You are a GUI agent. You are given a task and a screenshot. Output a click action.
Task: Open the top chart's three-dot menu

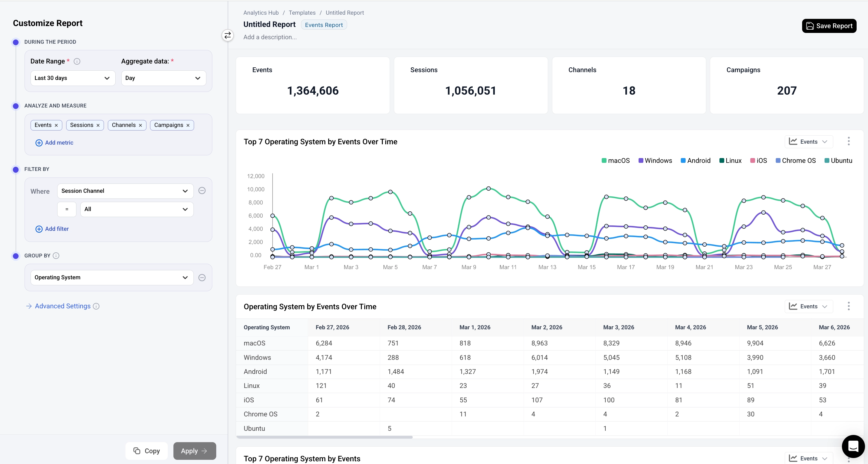[849, 141]
